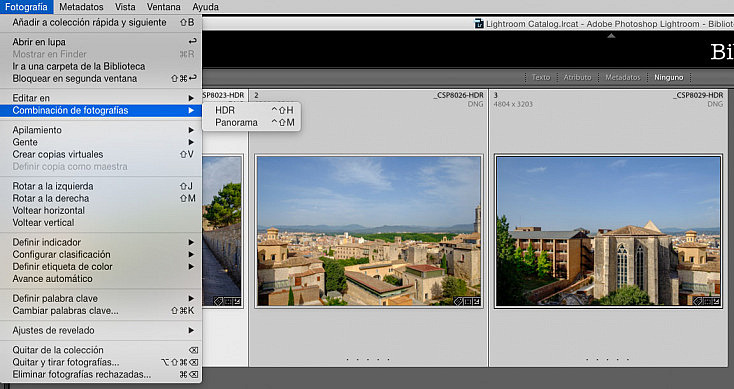
Task: Select Combinación de fotografías menu item
Action: pos(101,110)
